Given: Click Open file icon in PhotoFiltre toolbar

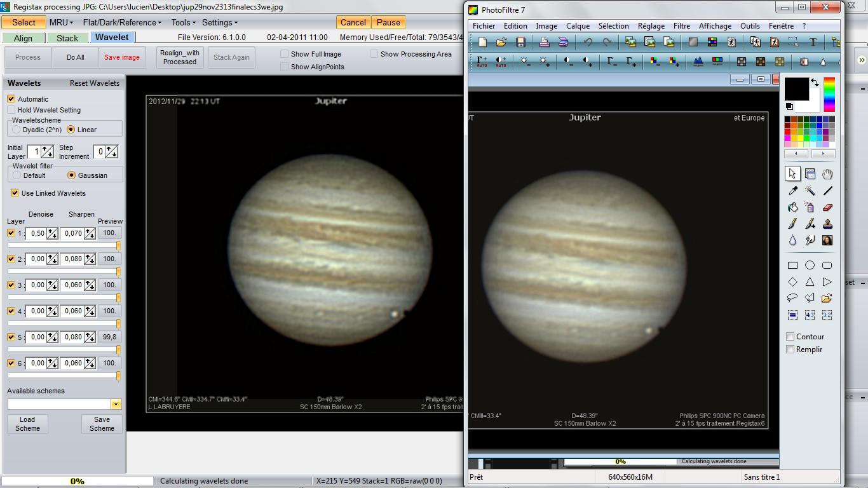Looking at the screenshot, I should click(x=501, y=43).
